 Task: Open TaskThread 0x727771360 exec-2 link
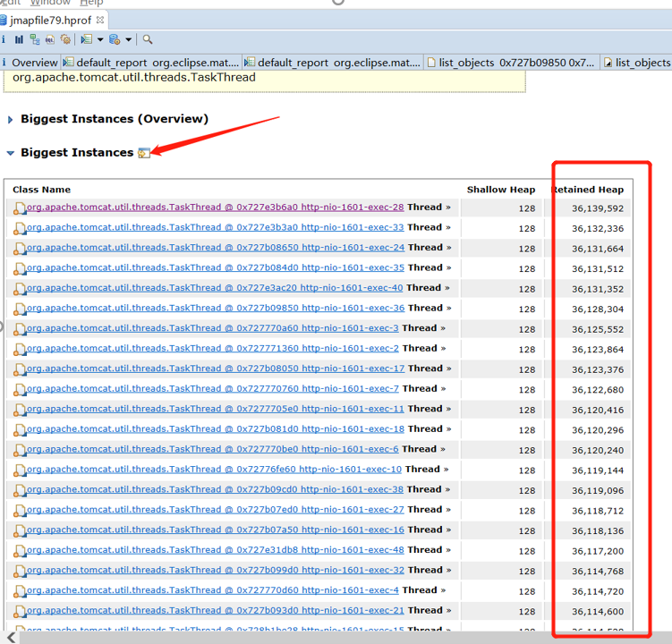point(213,348)
